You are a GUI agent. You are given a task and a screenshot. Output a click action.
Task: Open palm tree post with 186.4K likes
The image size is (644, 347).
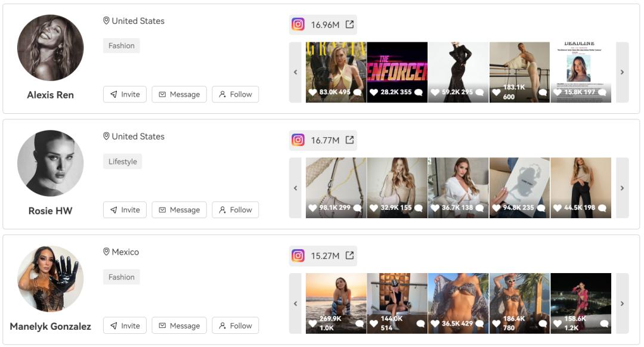[x=519, y=303]
